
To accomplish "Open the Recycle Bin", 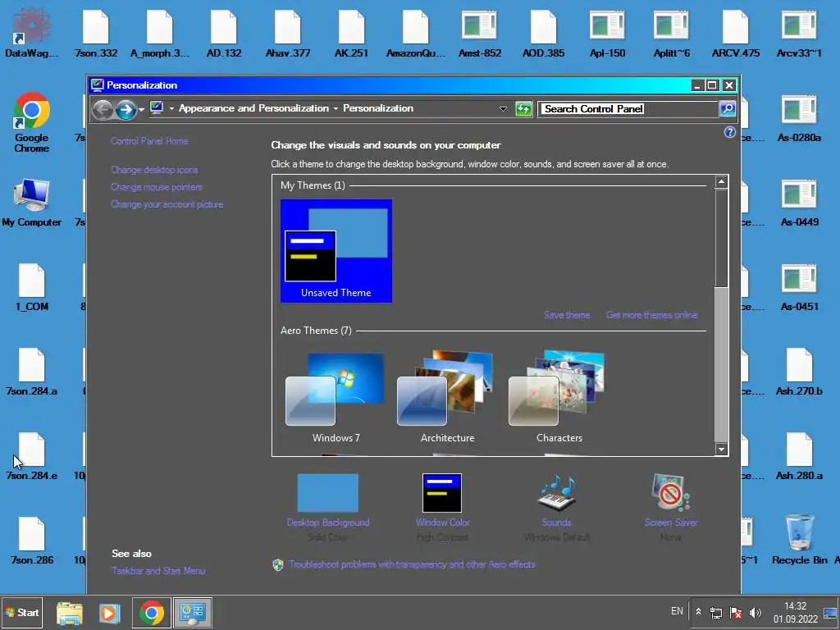I will 799,540.
